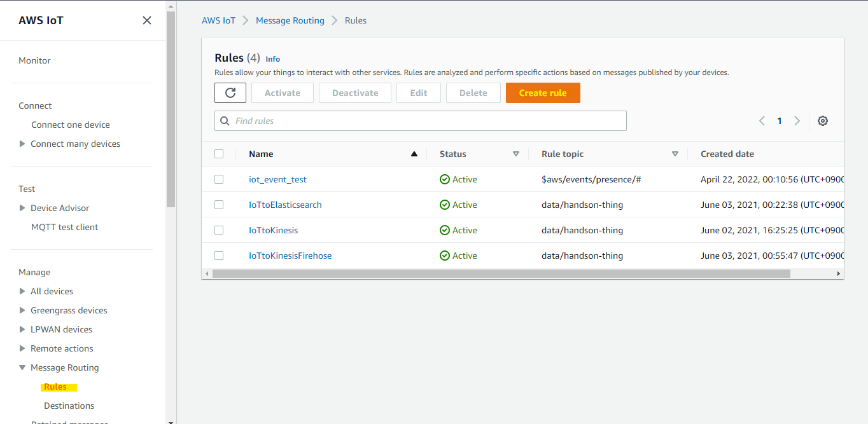Click the $aws/events/presence/# topic cell

[591, 179]
